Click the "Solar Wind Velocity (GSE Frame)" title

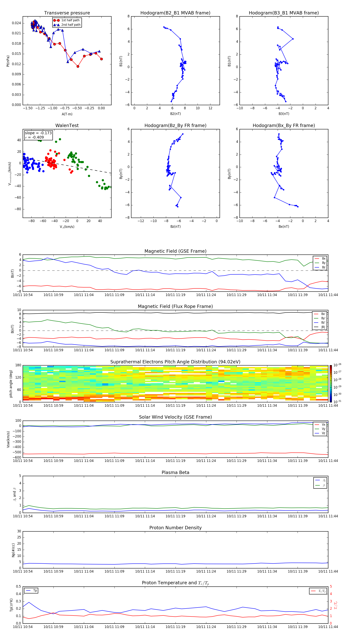click(x=175, y=417)
